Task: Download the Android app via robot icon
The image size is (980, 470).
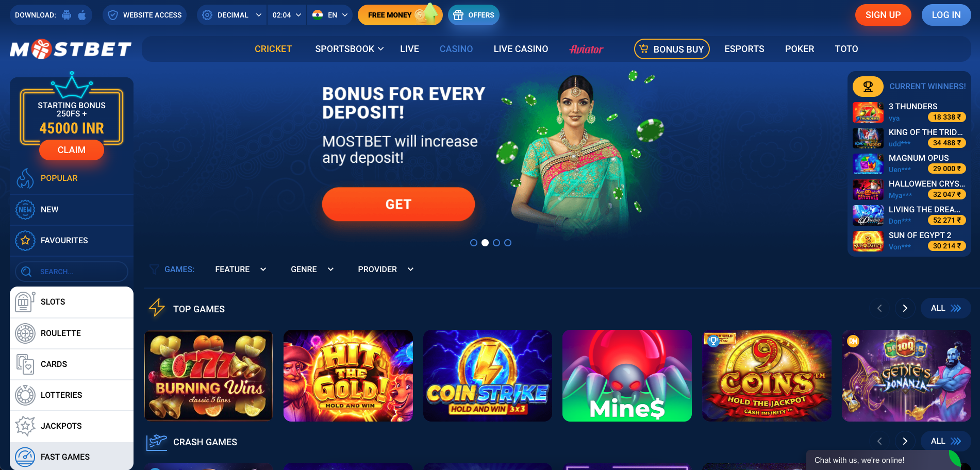Action: [67, 15]
